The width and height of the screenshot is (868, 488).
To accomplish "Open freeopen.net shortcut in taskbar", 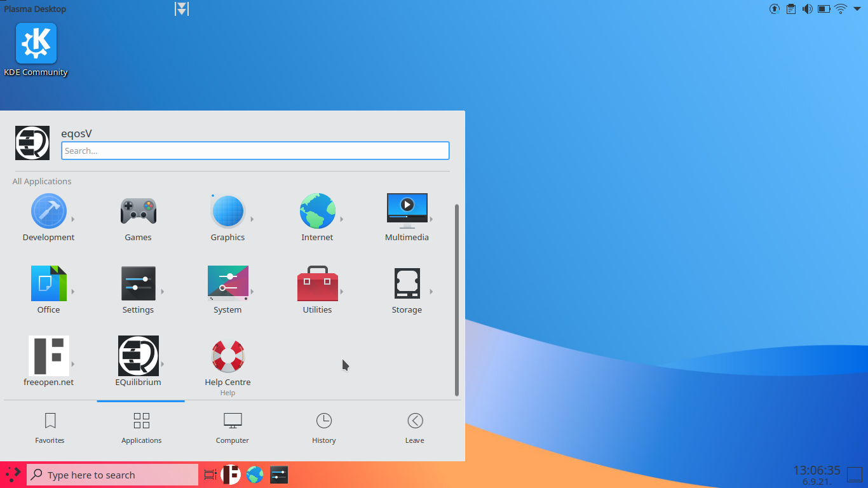I will pyautogui.click(x=231, y=475).
